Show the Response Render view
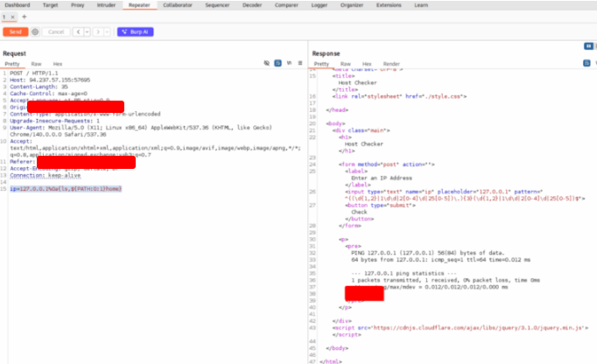The image size is (597, 364). pos(391,64)
